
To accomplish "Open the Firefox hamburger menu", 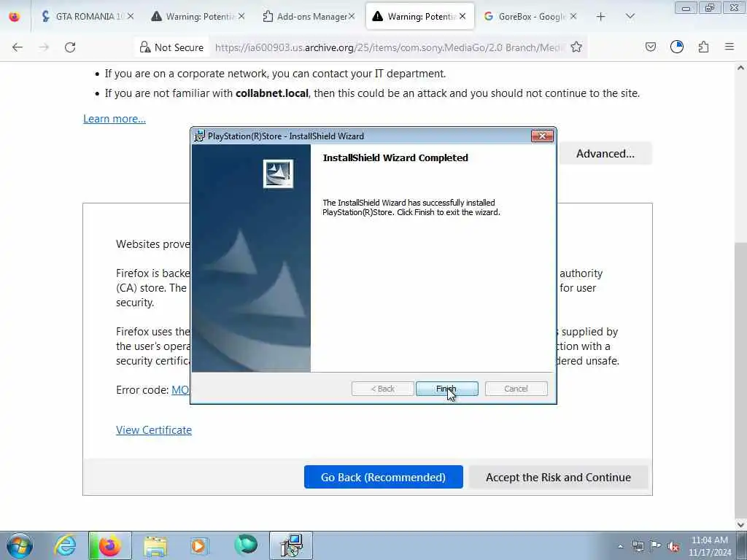I will [729, 47].
